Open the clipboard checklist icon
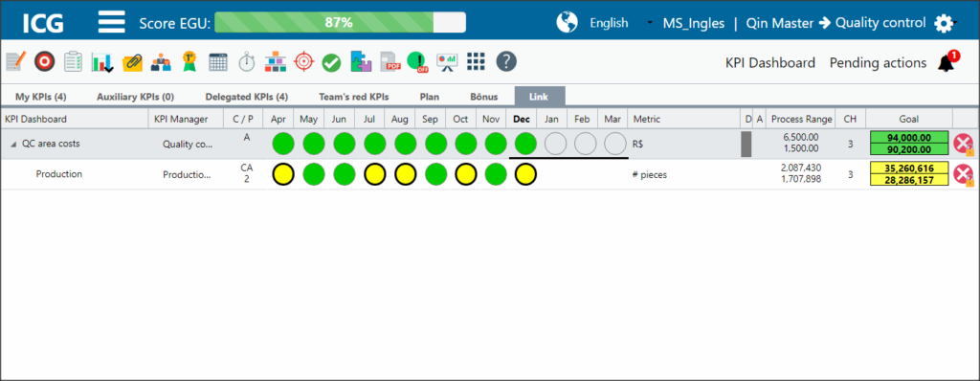Screen dimensions: 980x381 click(73, 61)
